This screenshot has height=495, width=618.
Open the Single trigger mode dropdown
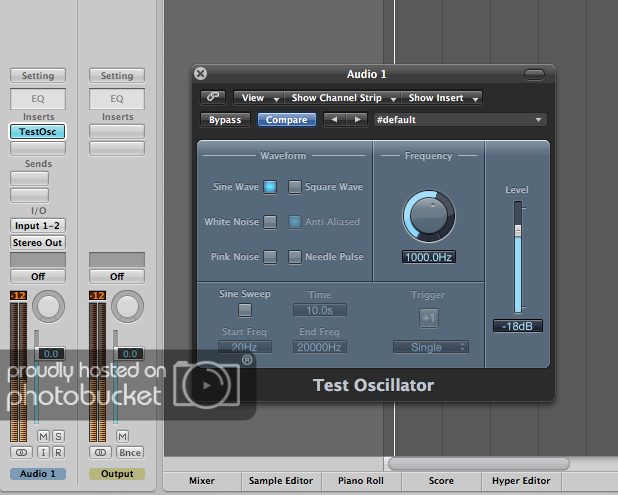(x=430, y=347)
